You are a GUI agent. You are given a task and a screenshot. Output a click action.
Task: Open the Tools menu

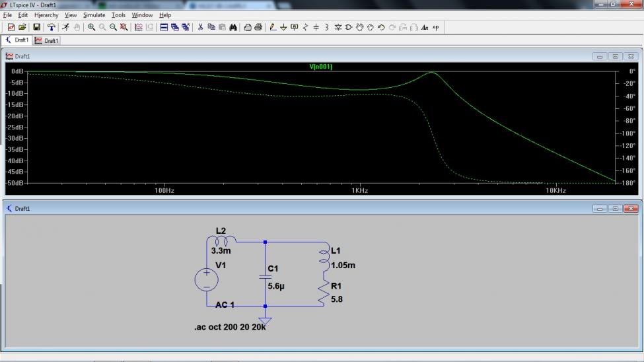119,15
